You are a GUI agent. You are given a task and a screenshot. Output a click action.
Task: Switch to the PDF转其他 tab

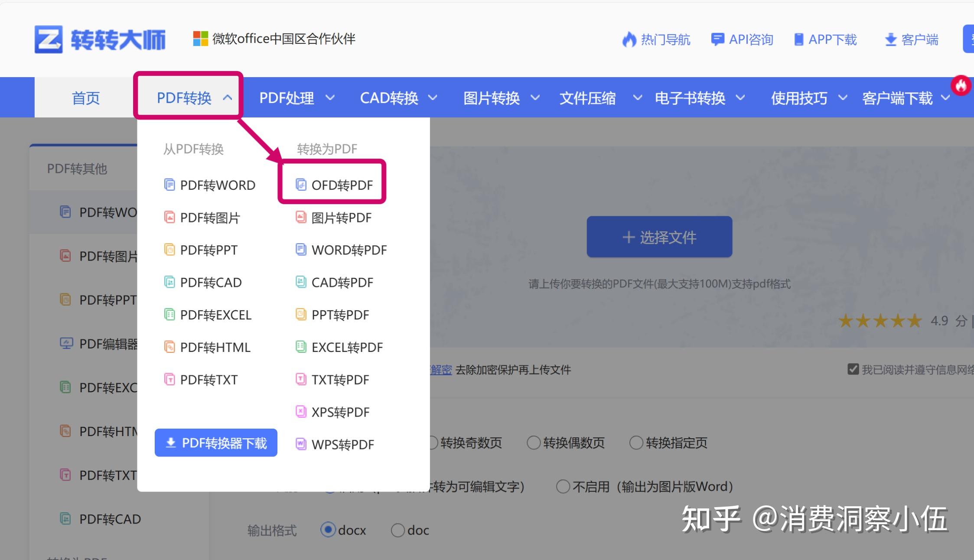[78, 169]
